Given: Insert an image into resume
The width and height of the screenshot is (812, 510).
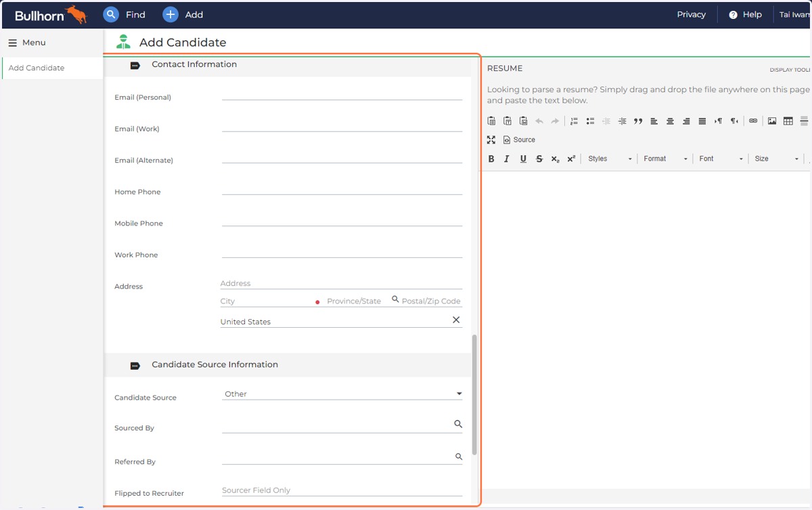Looking at the screenshot, I should coord(772,121).
